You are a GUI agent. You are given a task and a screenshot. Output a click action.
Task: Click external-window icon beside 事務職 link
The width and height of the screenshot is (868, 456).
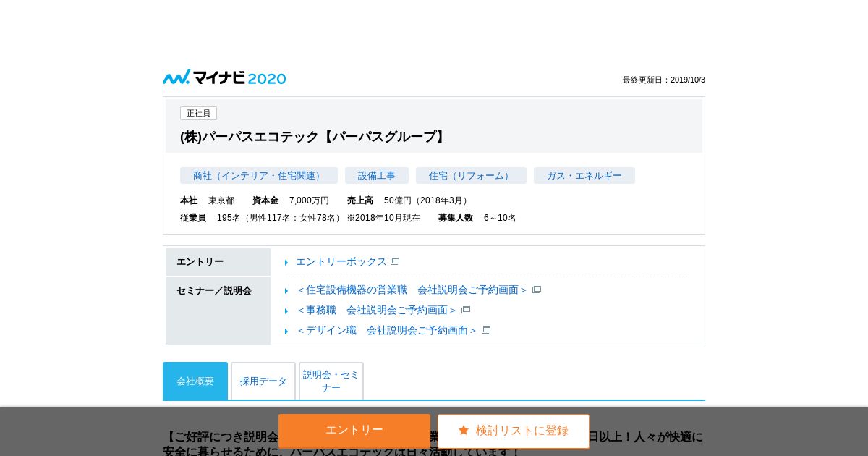point(466,310)
